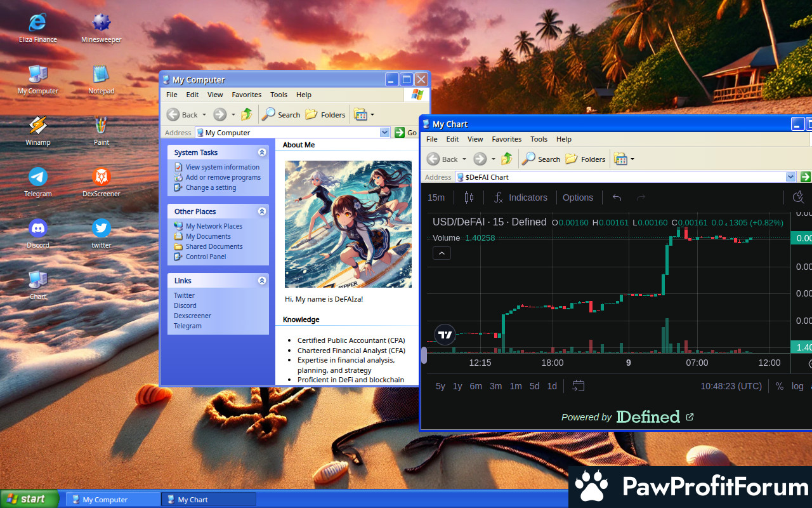Open the Indicators panel in chart
This screenshot has width=812, height=508.
coord(520,197)
